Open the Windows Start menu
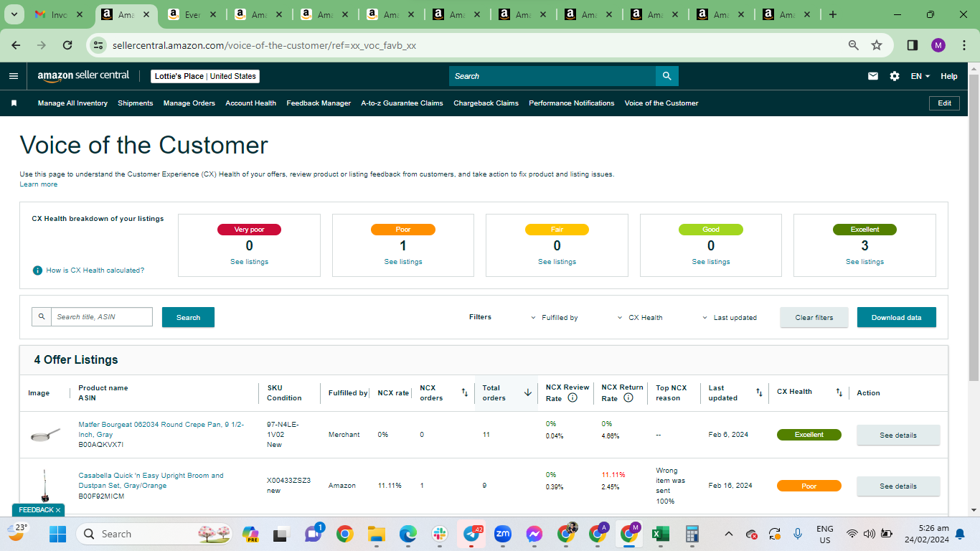This screenshot has width=980, height=551. coord(57,534)
